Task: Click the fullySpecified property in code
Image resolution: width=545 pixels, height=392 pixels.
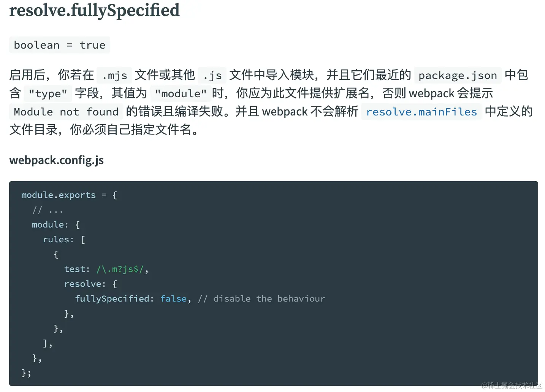Action: click(112, 299)
